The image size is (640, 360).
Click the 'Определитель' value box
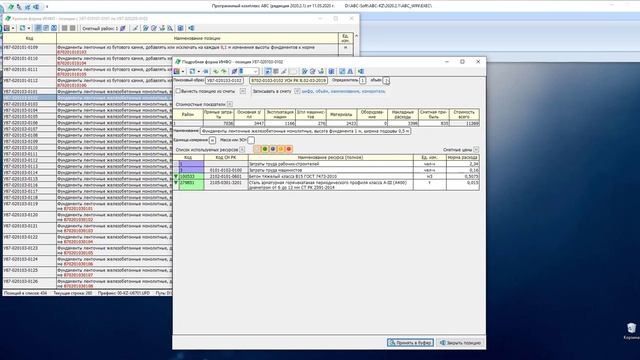click(362, 80)
